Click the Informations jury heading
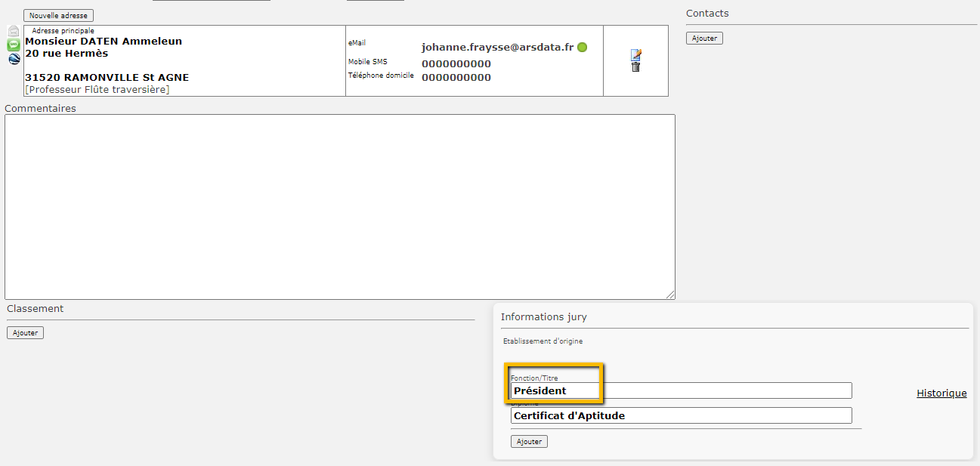This screenshot has width=980, height=466. coord(544,316)
